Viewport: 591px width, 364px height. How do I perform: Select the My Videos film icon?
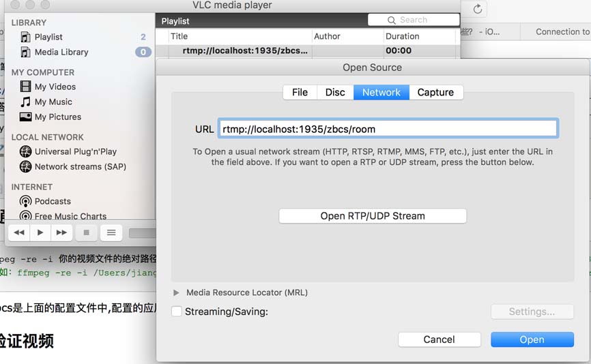[x=26, y=87]
